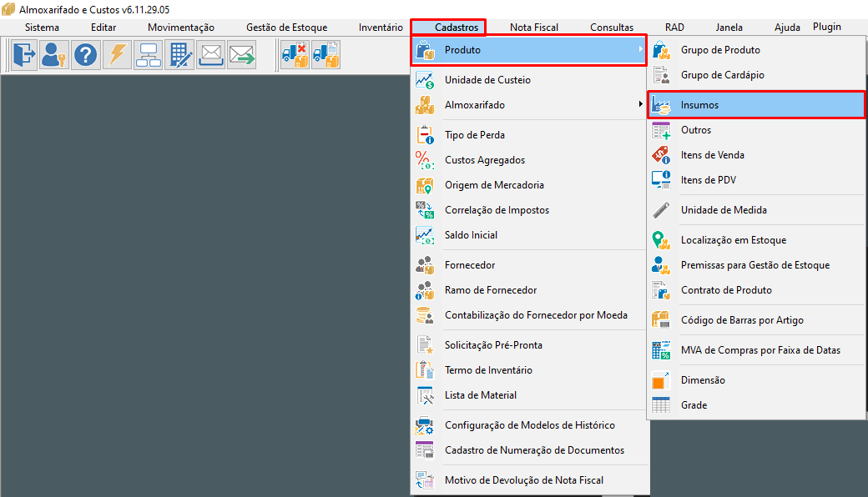Click the grid with pencil toolbar icon

tap(180, 55)
